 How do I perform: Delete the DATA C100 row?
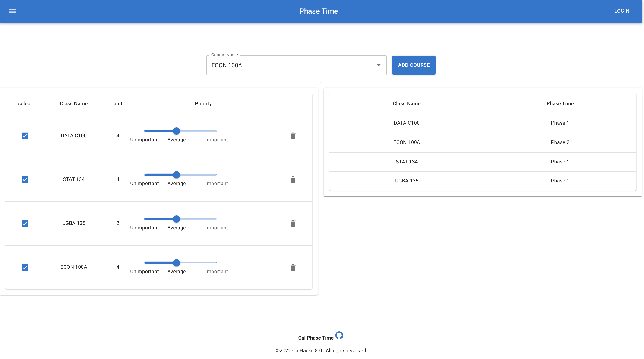(x=293, y=136)
